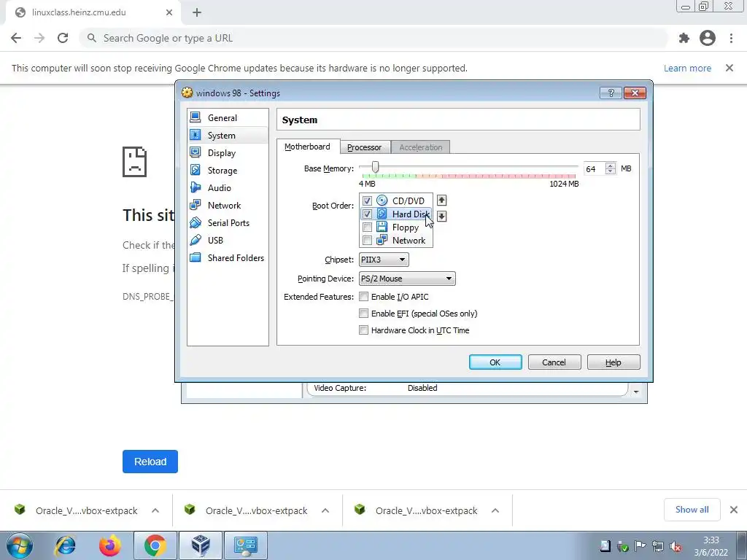This screenshot has height=560, width=747.
Task: Check the Network boot checkbox
Action: [x=367, y=241]
